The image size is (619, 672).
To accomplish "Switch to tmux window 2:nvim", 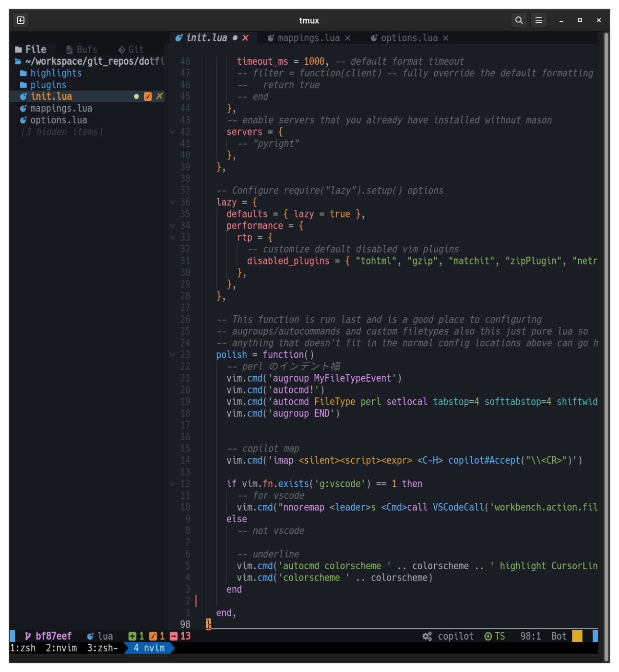I will pos(61,648).
